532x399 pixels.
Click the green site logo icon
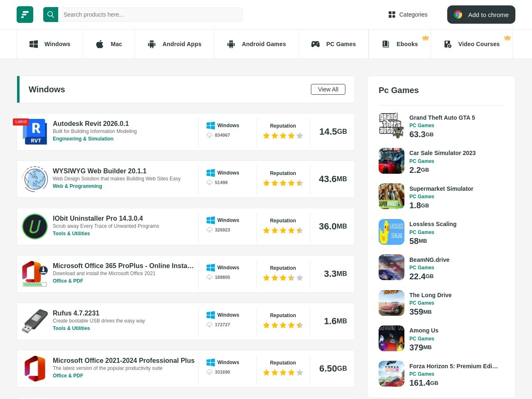tap(25, 15)
